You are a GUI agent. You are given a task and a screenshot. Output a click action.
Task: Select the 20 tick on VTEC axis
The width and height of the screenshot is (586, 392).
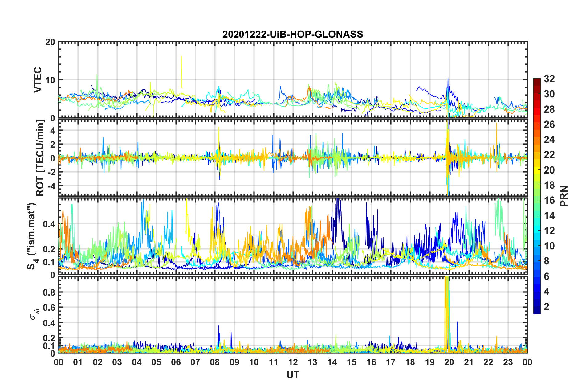point(50,42)
